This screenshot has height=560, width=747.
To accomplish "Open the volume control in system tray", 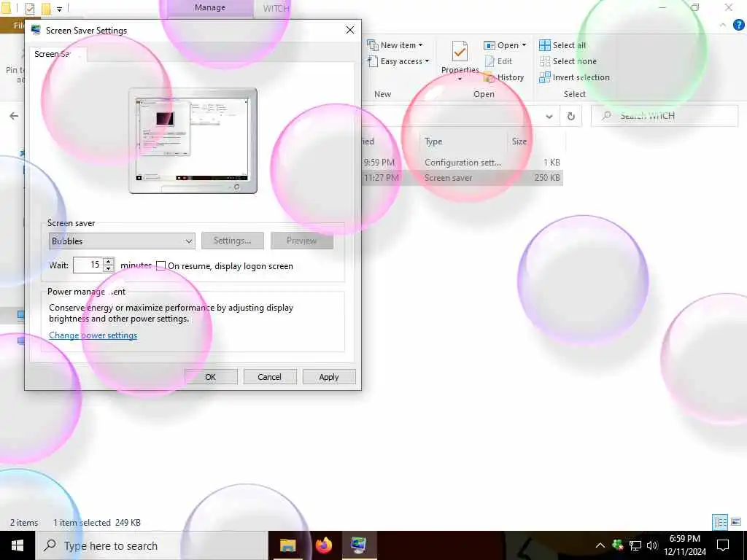I will pos(651,545).
